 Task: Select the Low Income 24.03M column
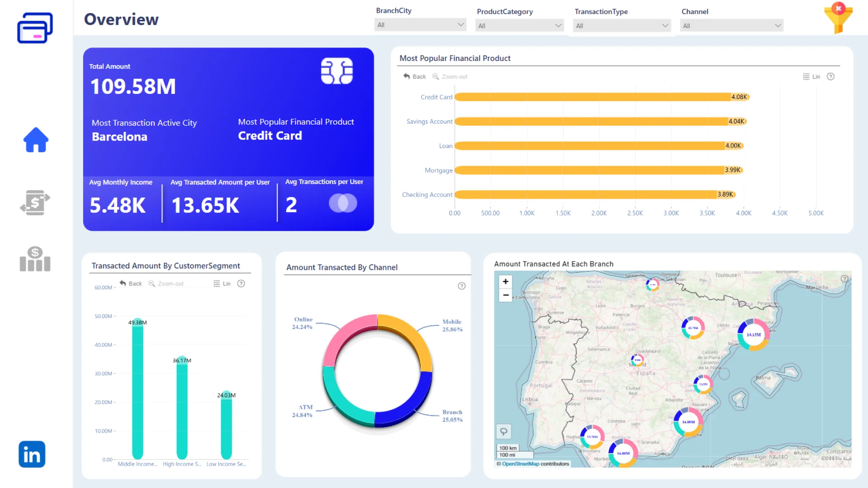(226, 425)
